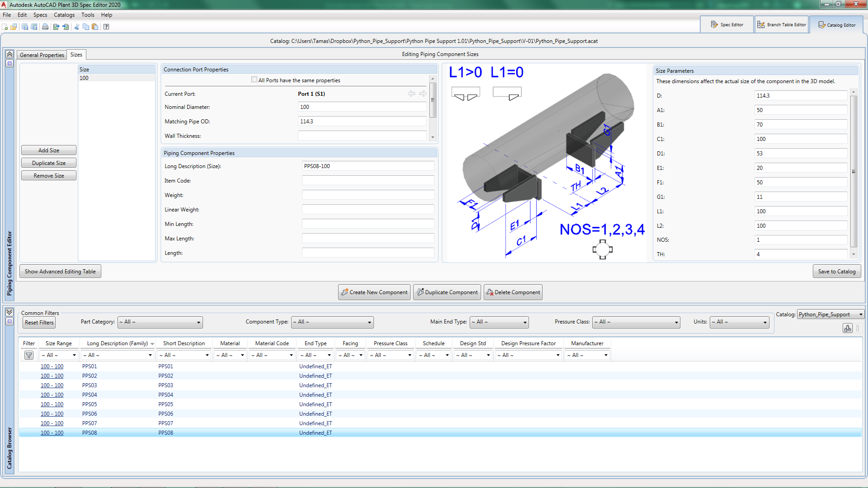Click the Cut scissors icon
868x488 pixels.
point(76,27)
